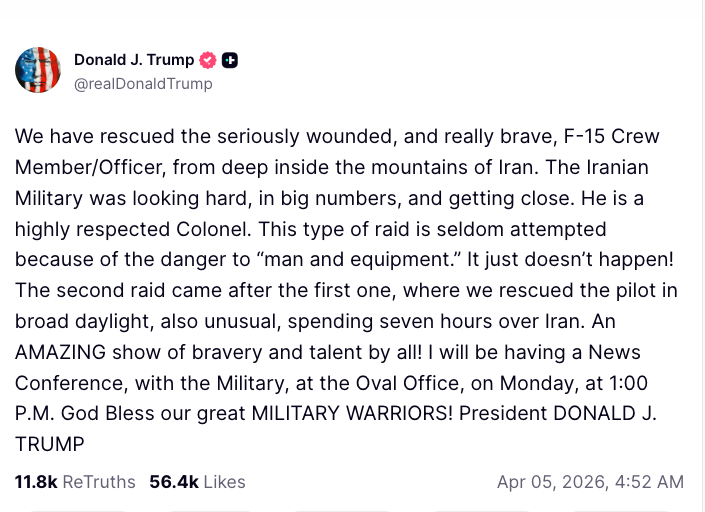Click the red verified checkmark badge
Image resolution: width=705 pixels, height=512 pixels.
pyautogui.click(x=208, y=60)
